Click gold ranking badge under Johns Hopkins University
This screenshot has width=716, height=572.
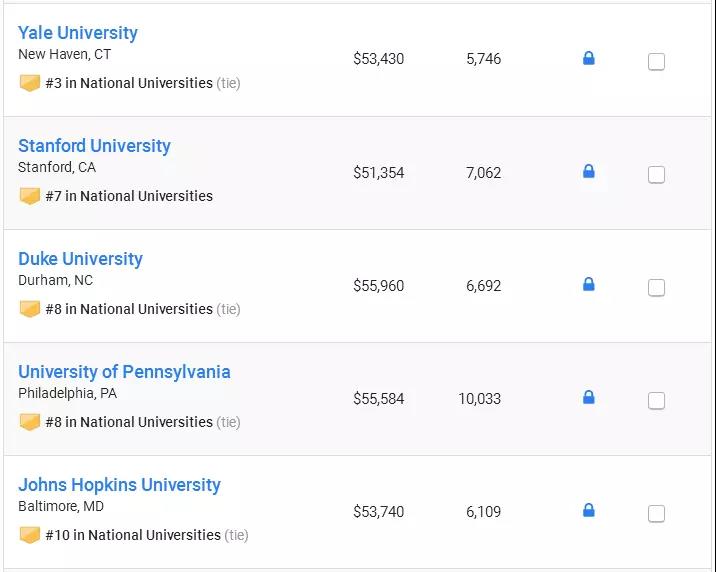click(30, 535)
